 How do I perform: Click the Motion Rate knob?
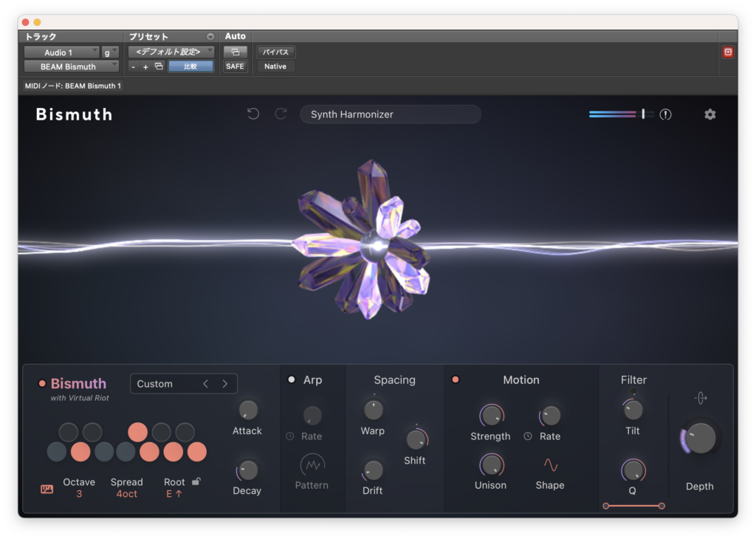[x=550, y=416]
